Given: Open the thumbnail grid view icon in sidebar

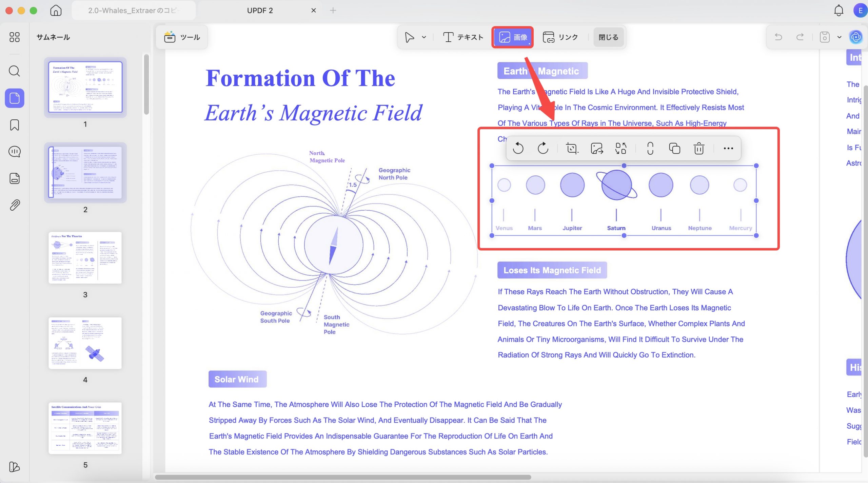Looking at the screenshot, I should pyautogui.click(x=14, y=37).
